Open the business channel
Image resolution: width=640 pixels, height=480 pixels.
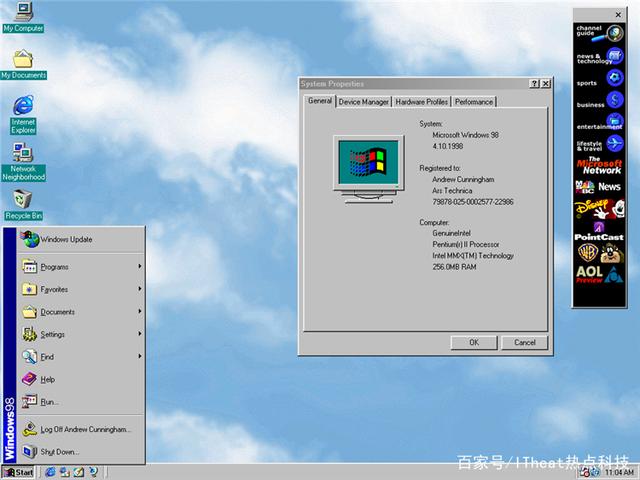click(x=599, y=101)
